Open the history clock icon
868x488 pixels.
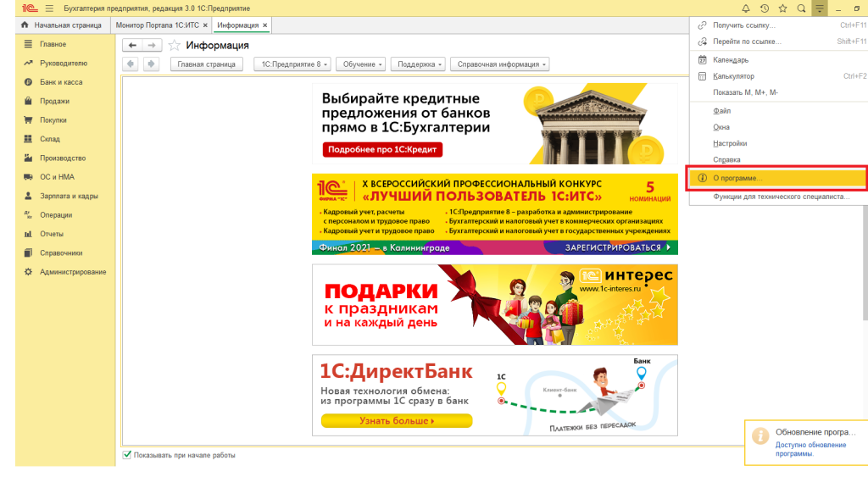(765, 8)
